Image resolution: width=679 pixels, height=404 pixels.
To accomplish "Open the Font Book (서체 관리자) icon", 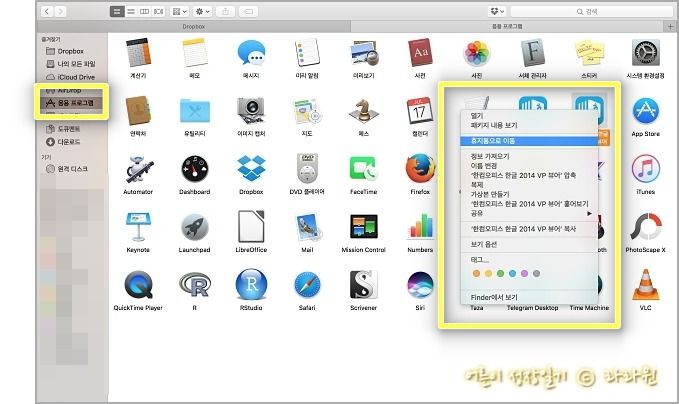I will (x=533, y=52).
